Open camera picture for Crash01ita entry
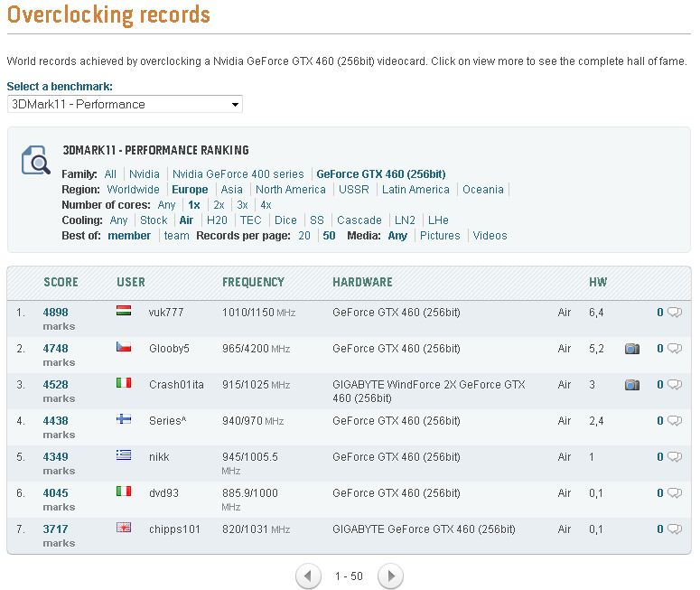 [x=631, y=385]
